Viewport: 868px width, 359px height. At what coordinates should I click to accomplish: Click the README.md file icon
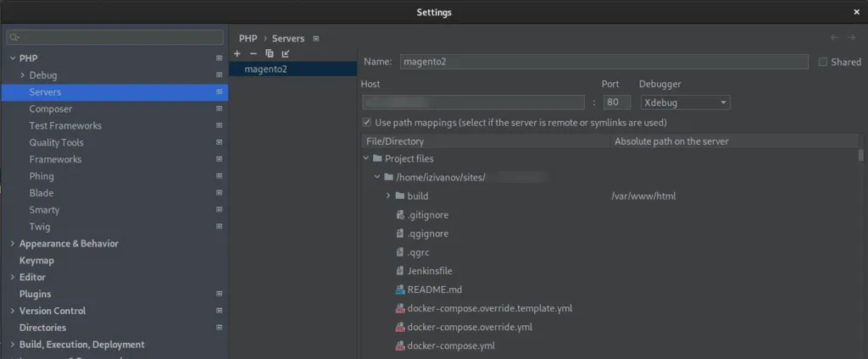point(400,290)
